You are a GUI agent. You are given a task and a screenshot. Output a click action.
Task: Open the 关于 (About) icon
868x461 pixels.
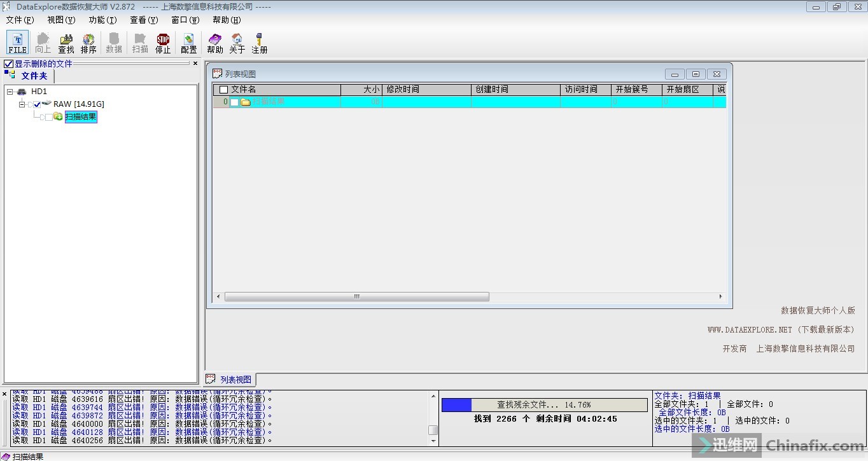pos(237,43)
